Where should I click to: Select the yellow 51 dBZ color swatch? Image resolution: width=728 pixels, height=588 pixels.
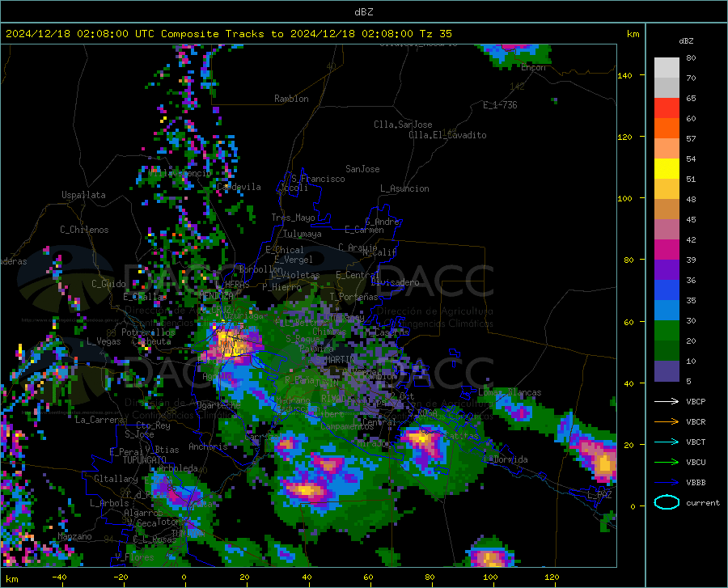(x=667, y=169)
